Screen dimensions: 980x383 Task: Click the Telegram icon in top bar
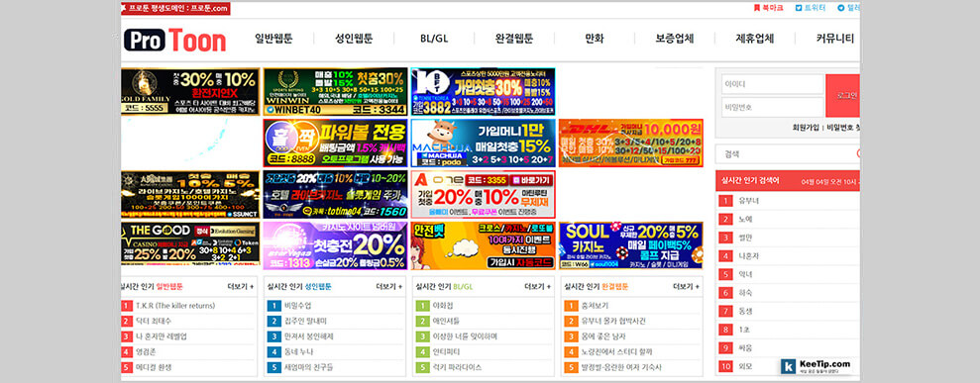(840, 8)
